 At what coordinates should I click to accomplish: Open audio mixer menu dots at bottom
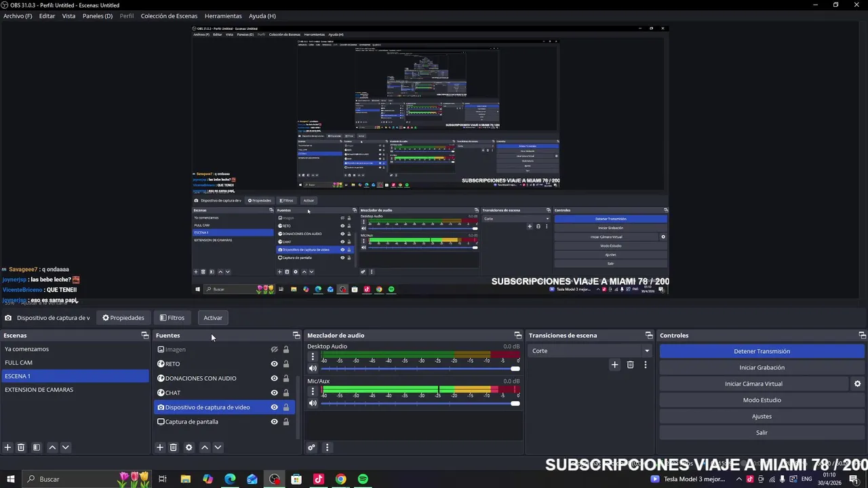pos(327,447)
